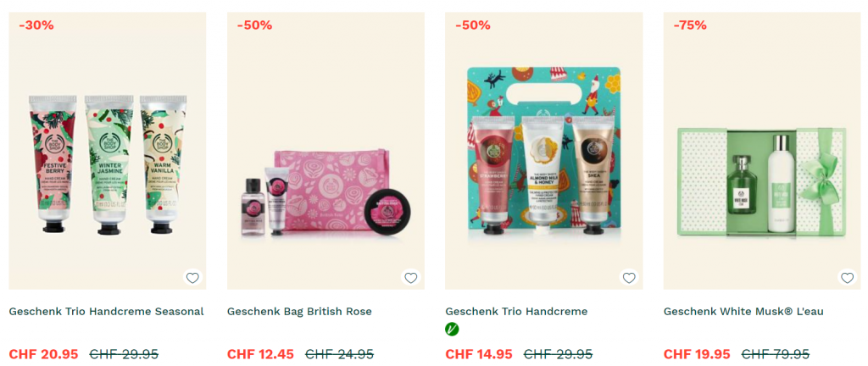Click the CHF 12.45 sale price

(x=261, y=354)
